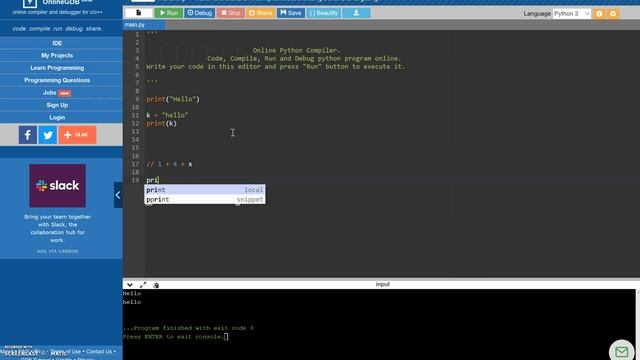Open the Jobs menu entry

(57, 93)
